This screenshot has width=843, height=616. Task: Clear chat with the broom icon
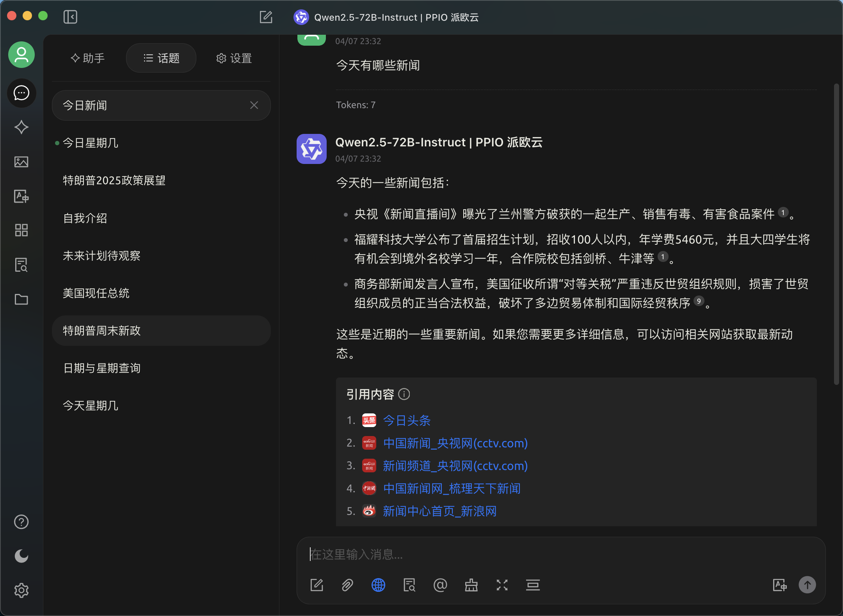pos(471,585)
